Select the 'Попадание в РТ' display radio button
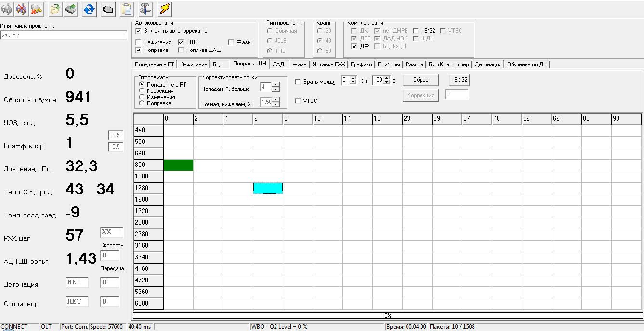 coord(142,85)
